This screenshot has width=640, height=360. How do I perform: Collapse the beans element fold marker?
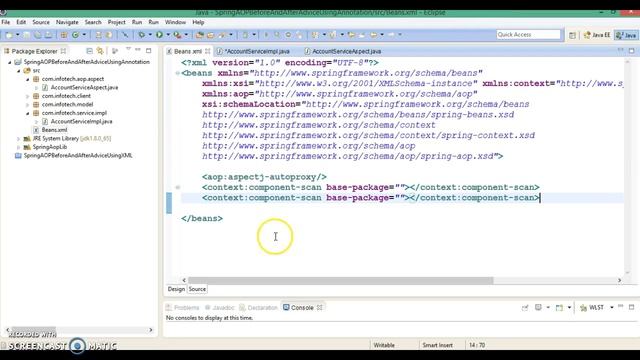click(x=178, y=73)
